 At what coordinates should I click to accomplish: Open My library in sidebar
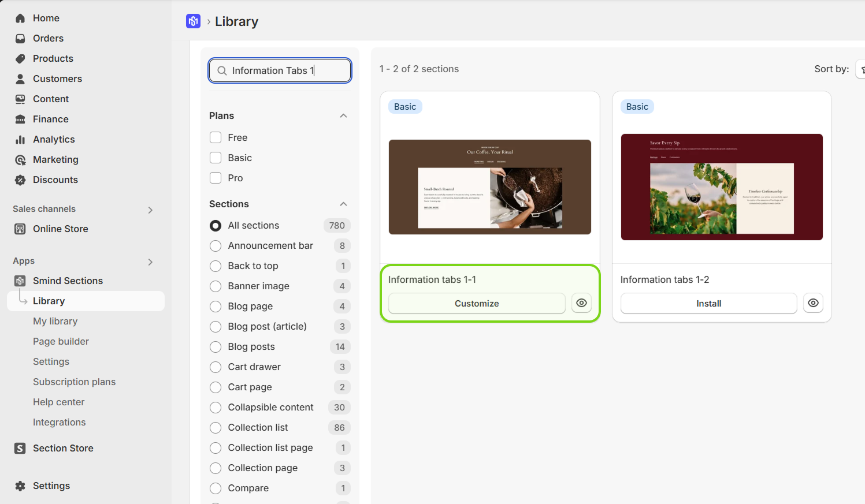[x=55, y=322]
